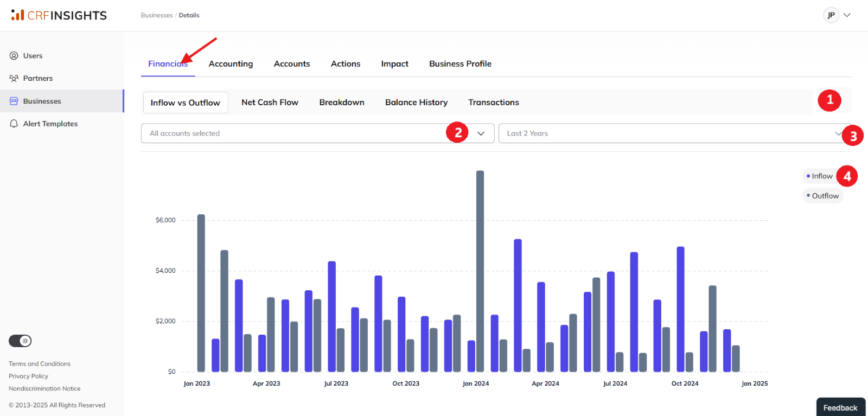Viewport: 868px width, 416px height.
Task: Expand the user menu chevron beside JP
Action: pos(847,15)
